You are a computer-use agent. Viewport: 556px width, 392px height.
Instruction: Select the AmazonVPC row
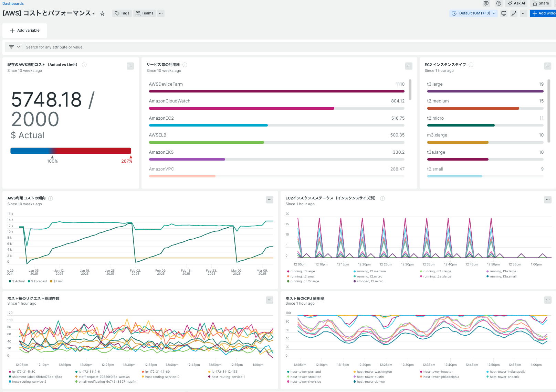pos(277,172)
